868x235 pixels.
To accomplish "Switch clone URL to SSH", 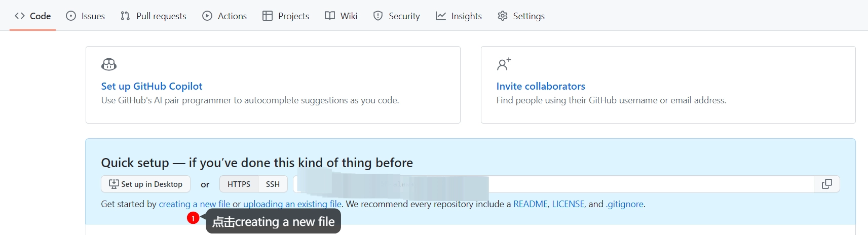I will click(x=273, y=184).
